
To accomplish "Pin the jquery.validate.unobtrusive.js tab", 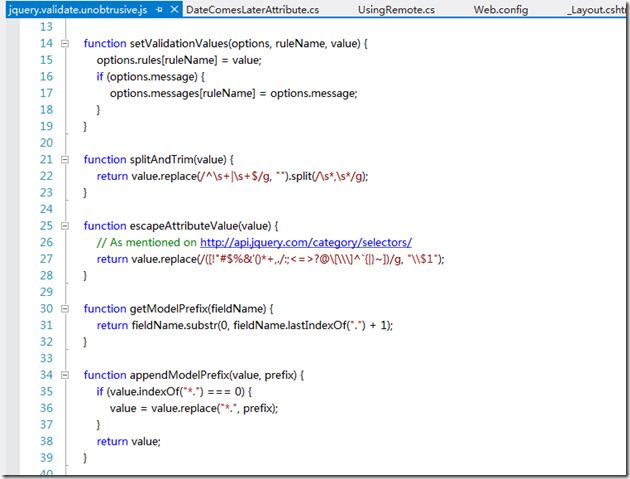I will pyautogui.click(x=159, y=10).
